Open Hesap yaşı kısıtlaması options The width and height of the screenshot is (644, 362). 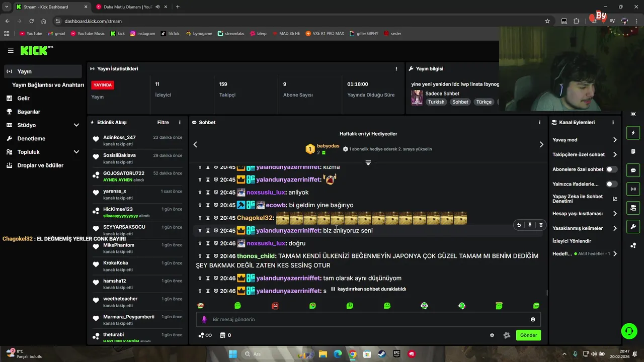point(615,214)
